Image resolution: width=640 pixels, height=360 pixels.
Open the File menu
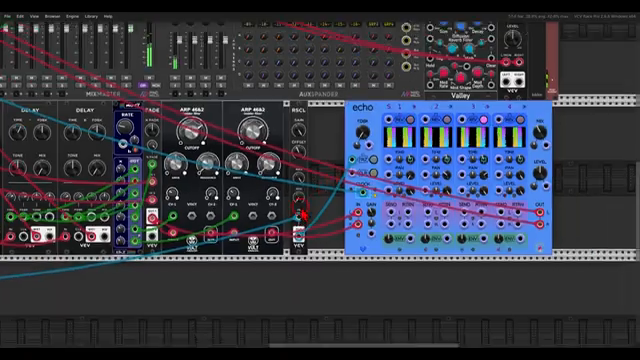pos(7,16)
